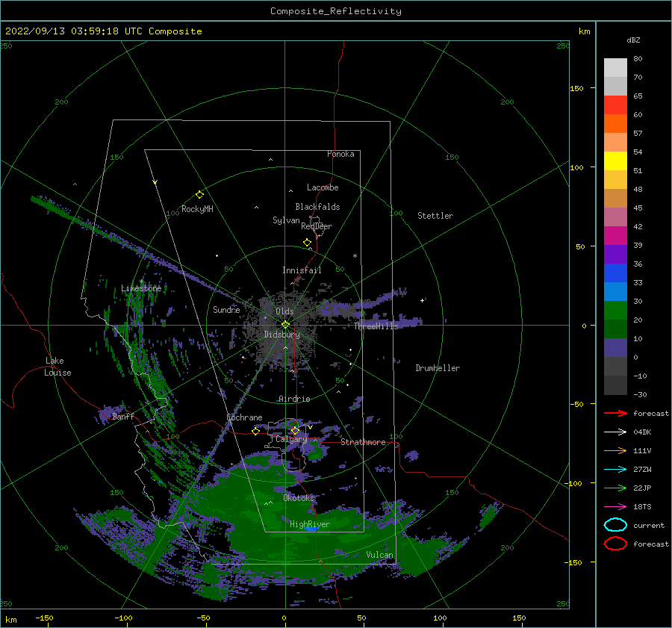The height and width of the screenshot is (628, 672).
Task: Select the purple 39-36 dBZ swatch
Action: click(x=615, y=254)
